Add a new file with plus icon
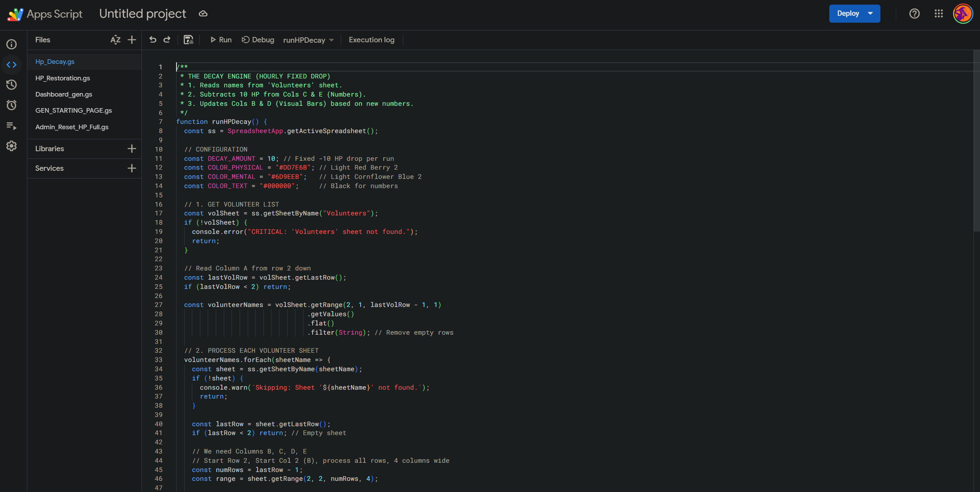The height and width of the screenshot is (492, 980). click(x=132, y=40)
